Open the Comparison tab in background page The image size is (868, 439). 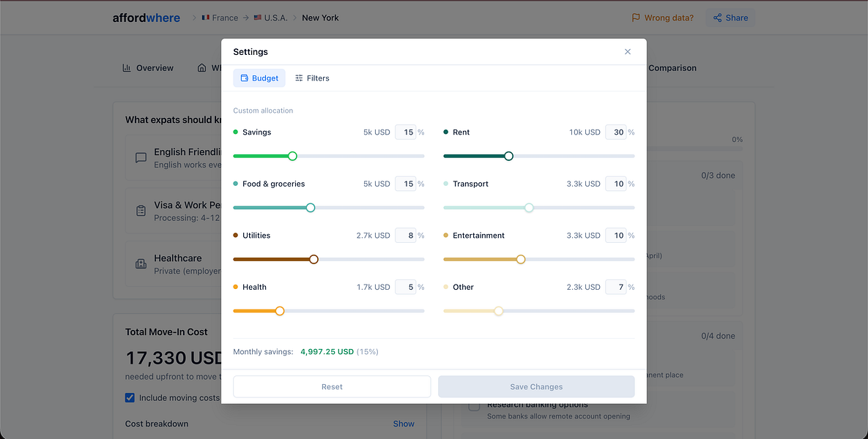point(672,68)
